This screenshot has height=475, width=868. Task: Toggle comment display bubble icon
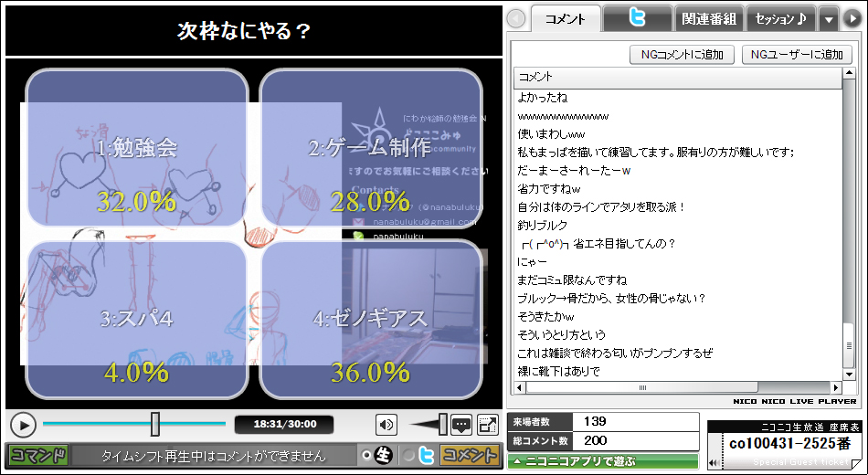pyautogui.click(x=461, y=425)
